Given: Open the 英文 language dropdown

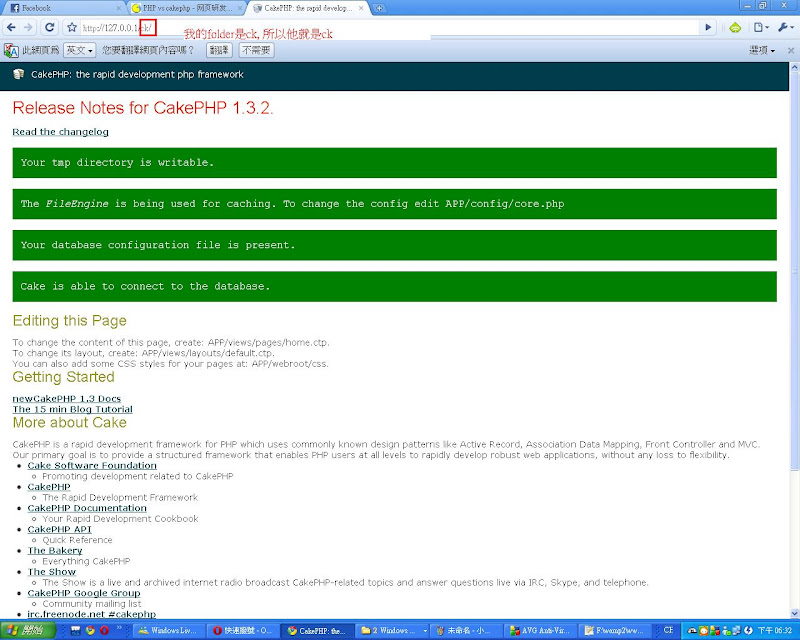Looking at the screenshot, I should (x=80, y=50).
